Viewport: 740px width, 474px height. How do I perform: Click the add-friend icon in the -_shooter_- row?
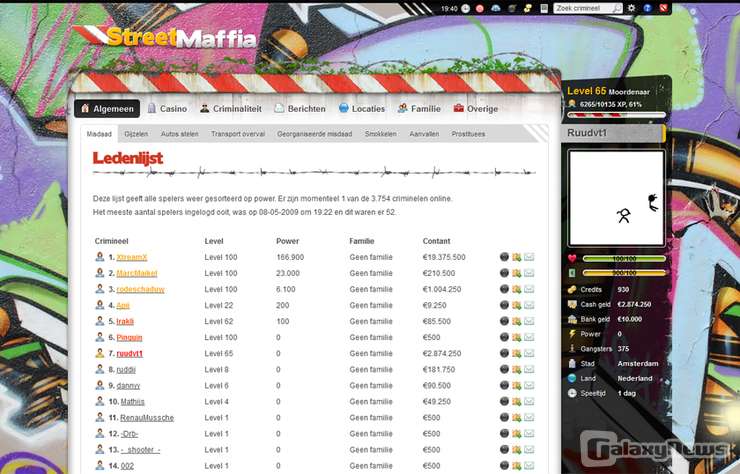point(517,449)
